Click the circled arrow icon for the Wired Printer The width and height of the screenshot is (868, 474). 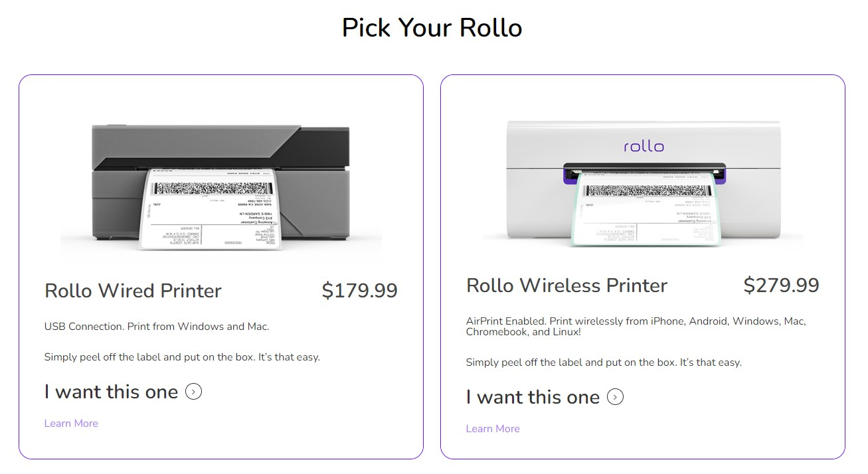point(193,392)
